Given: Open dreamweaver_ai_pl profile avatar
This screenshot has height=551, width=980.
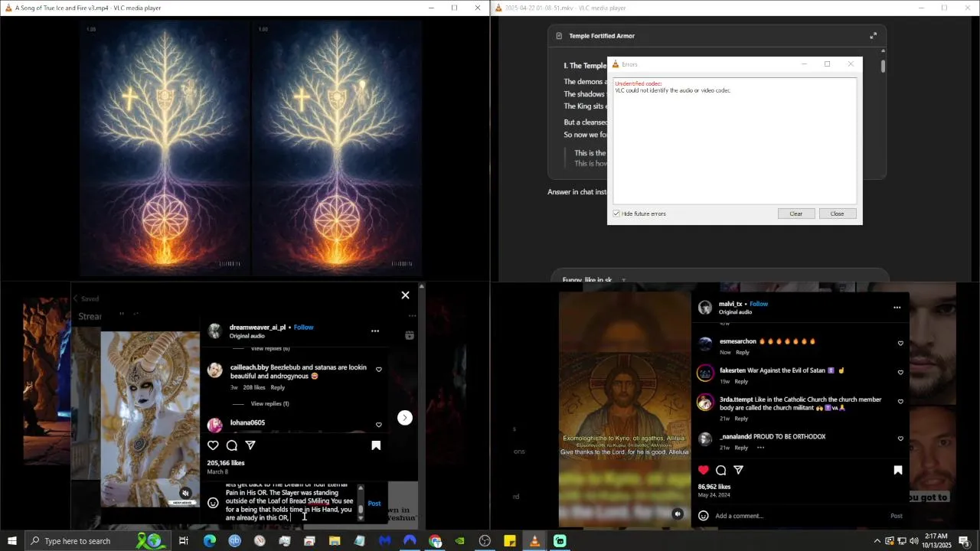Looking at the screenshot, I should (x=215, y=331).
